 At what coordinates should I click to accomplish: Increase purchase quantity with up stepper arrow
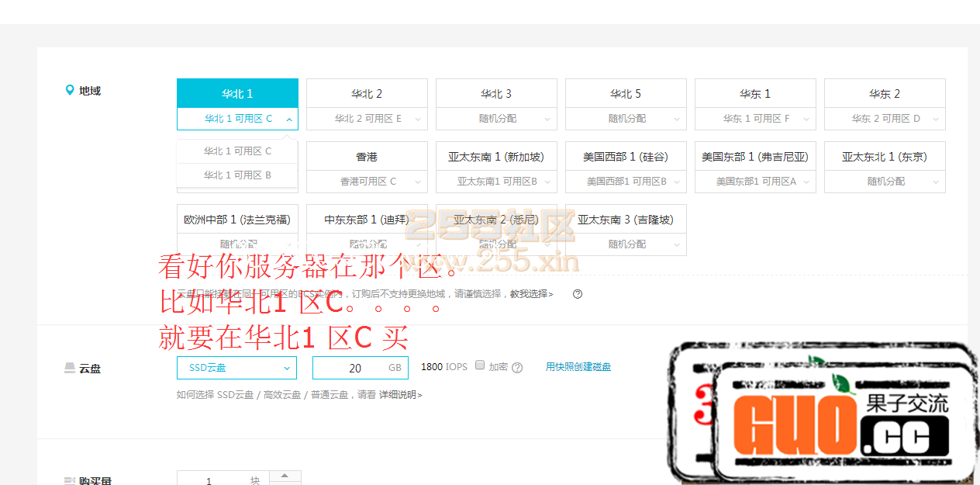coord(285,476)
